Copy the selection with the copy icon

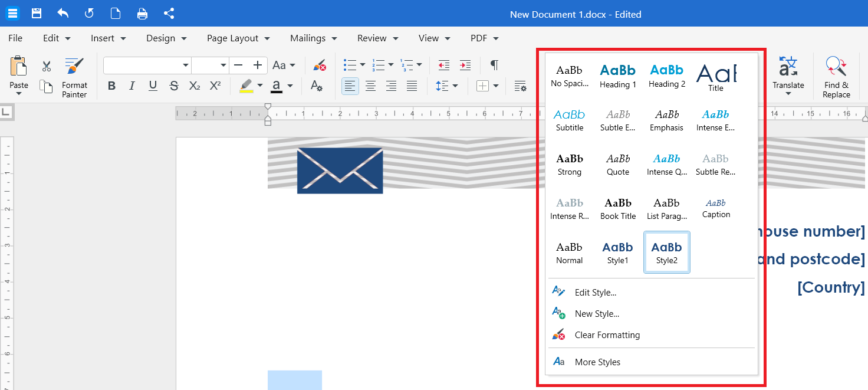tap(47, 86)
